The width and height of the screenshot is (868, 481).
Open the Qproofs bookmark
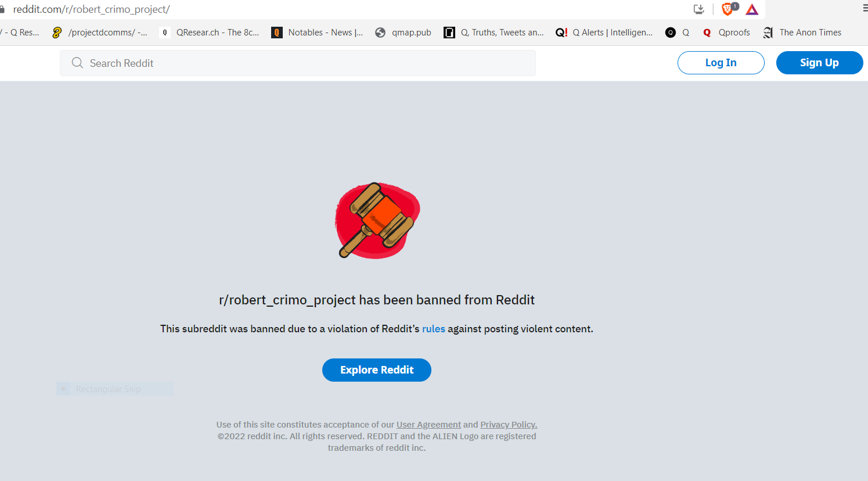(726, 33)
